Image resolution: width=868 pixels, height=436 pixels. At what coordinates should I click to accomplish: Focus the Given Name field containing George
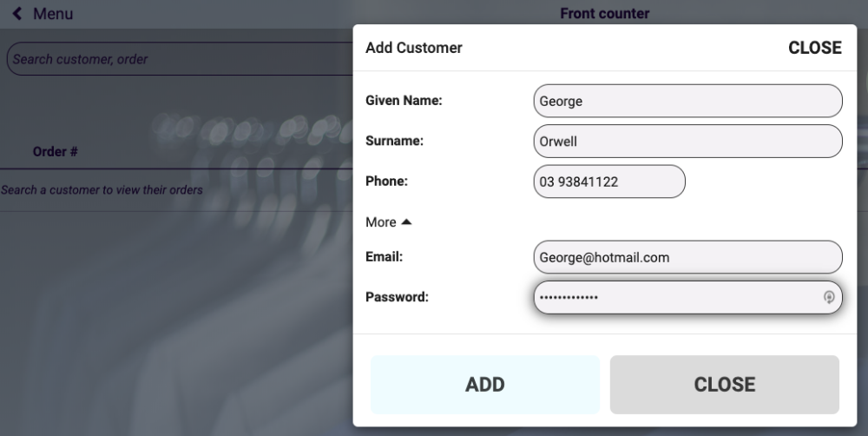coord(687,101)
